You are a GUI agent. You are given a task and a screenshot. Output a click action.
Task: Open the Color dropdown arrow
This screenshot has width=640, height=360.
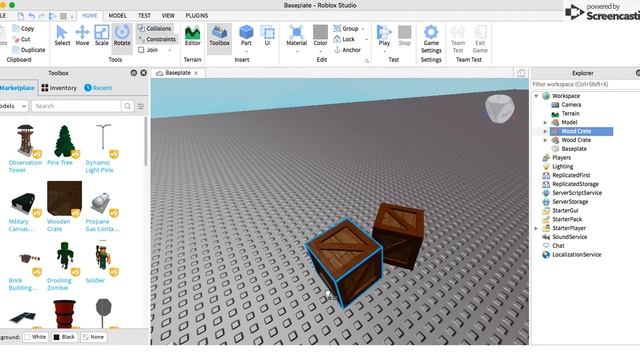(x=320, y=52)
